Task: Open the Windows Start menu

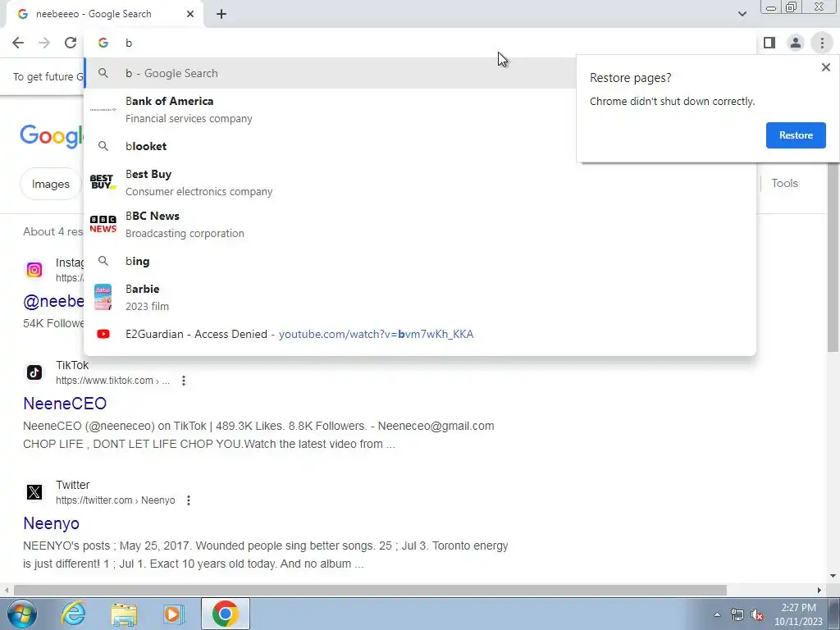Action: coord(22,614)
